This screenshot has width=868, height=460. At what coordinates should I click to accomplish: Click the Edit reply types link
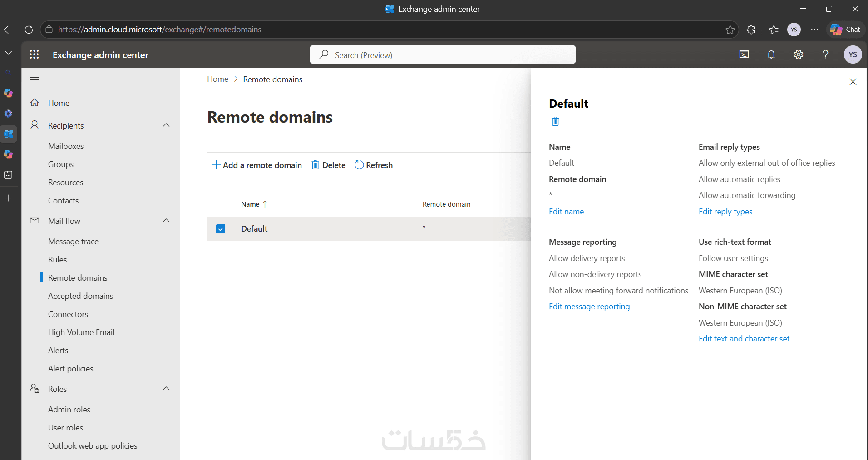pos(725,212)
